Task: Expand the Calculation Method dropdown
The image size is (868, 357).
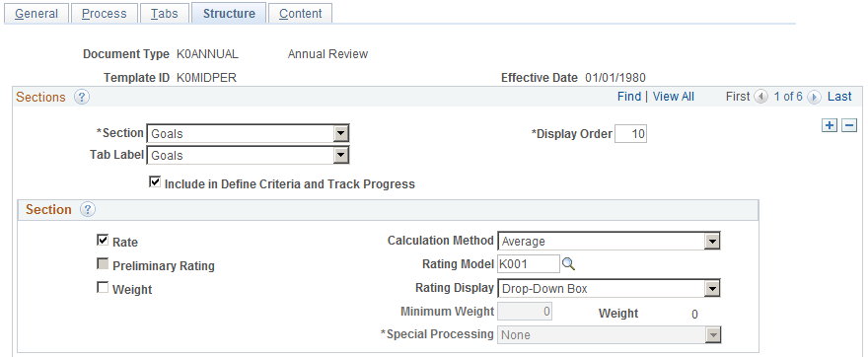Action: click(x=609, y=242)
